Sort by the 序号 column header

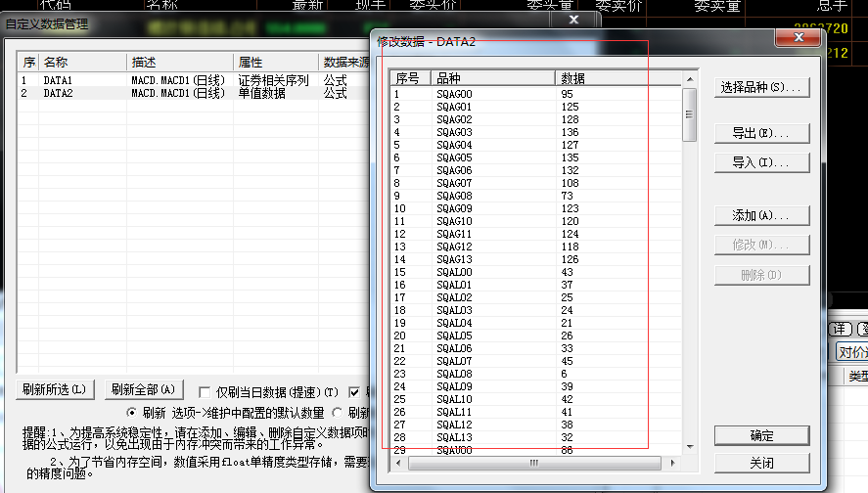pyautogui.click(x=410, y=78)
